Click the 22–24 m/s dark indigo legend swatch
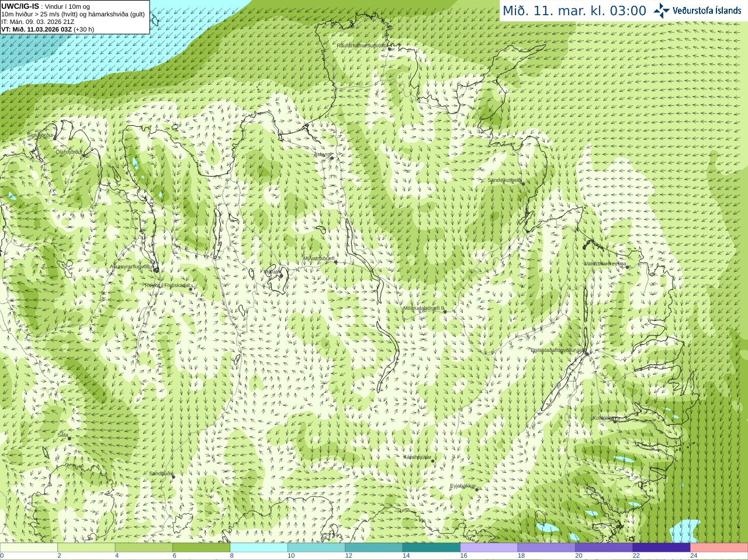This screenshot has width=748, height=560. point(662,548)
